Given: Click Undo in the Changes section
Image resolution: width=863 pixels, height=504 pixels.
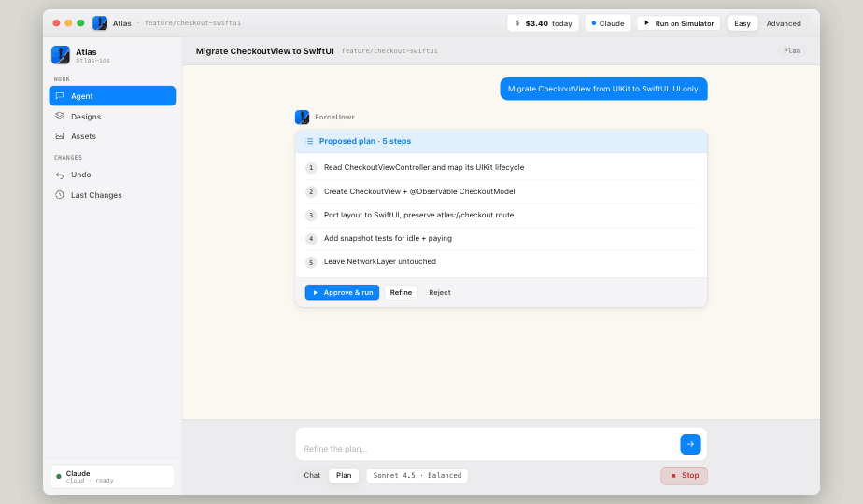Looking at the screenshot, I should point(112,175).
